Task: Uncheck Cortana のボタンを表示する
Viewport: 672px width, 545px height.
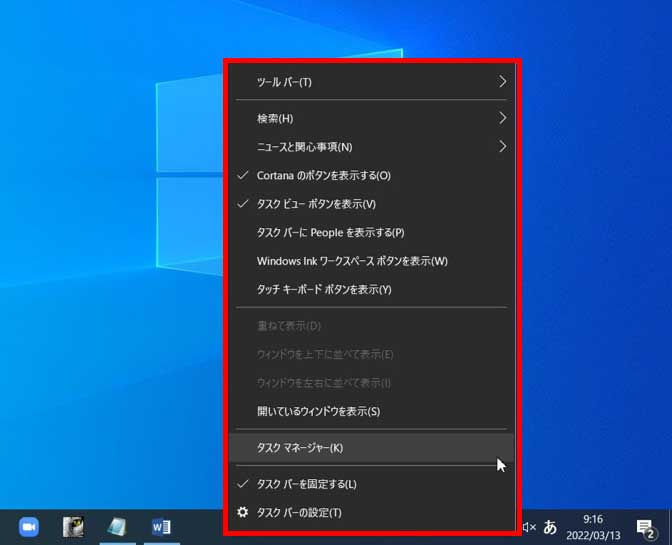Action: pyautogui.click(x=323, y=175)
